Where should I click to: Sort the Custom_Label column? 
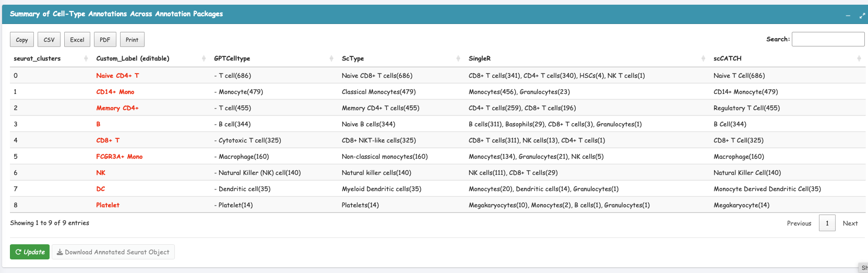(x=204, y=58)
